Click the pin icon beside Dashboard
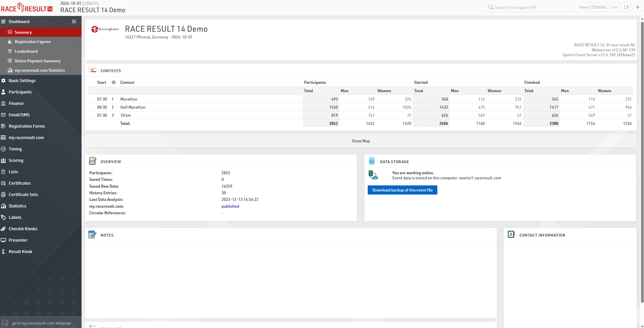 (74, 22)
